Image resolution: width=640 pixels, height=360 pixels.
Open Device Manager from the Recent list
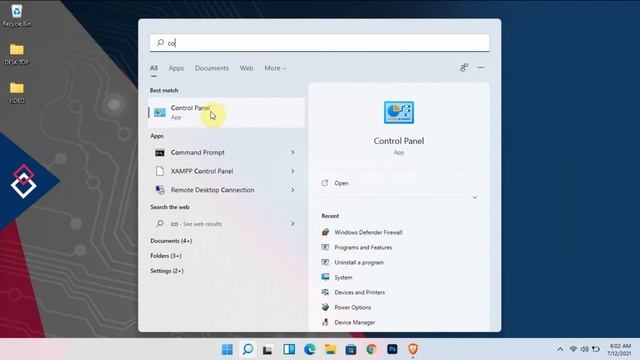pos(355,322)
